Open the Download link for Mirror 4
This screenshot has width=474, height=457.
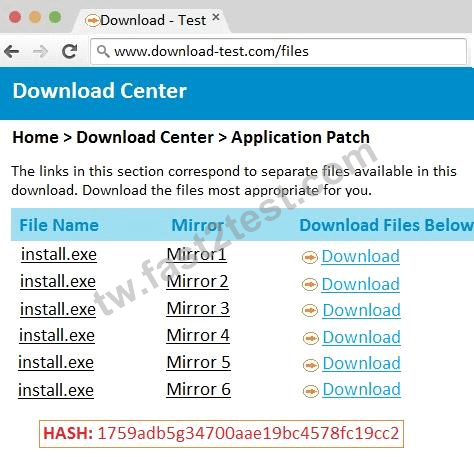pos(361,337)
